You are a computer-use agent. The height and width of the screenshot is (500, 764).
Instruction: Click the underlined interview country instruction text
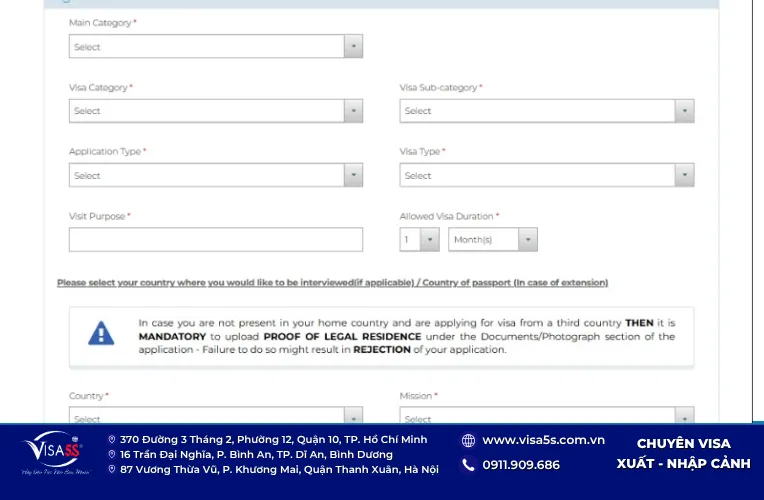tap(332, 283)
